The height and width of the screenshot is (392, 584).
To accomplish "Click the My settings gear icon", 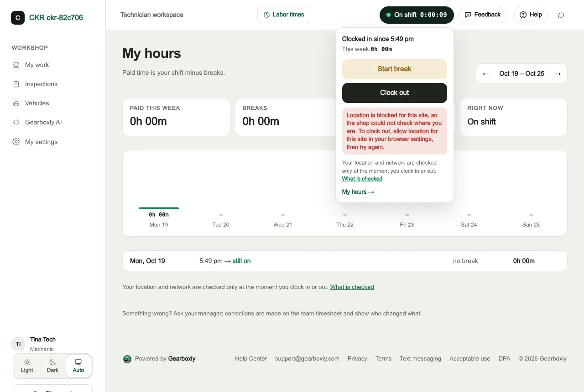I will point(16,142).
